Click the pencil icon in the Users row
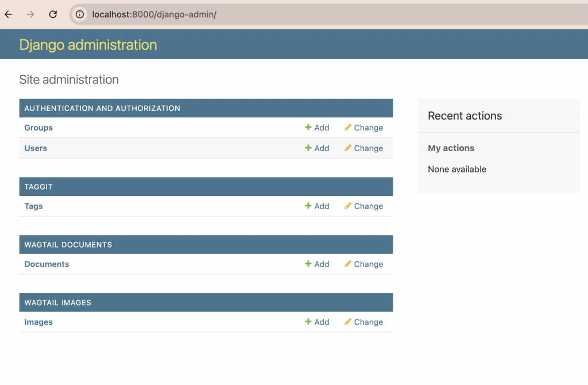This screenshot has width=588, height=385. [x=348, y=148]
